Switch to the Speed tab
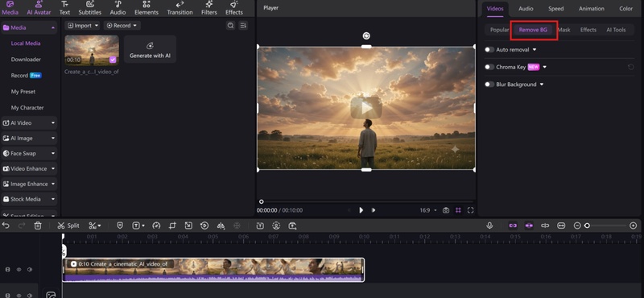Screen dimensions: 644x298 [x=555, y=9]
